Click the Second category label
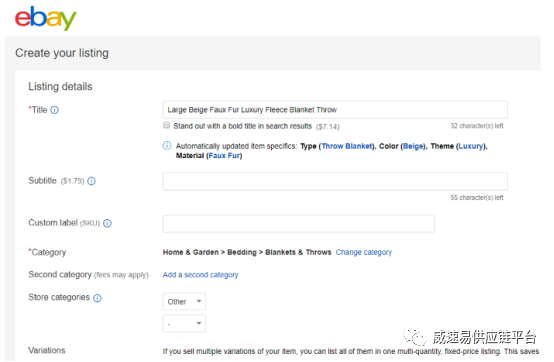 tap(60, 275)
